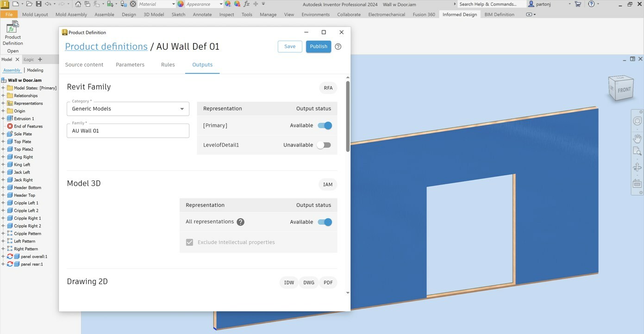Image resolution: width=644 pixels, height=334 pixels.
Task: Switch to the Rules tab
Action: [168, 65]
